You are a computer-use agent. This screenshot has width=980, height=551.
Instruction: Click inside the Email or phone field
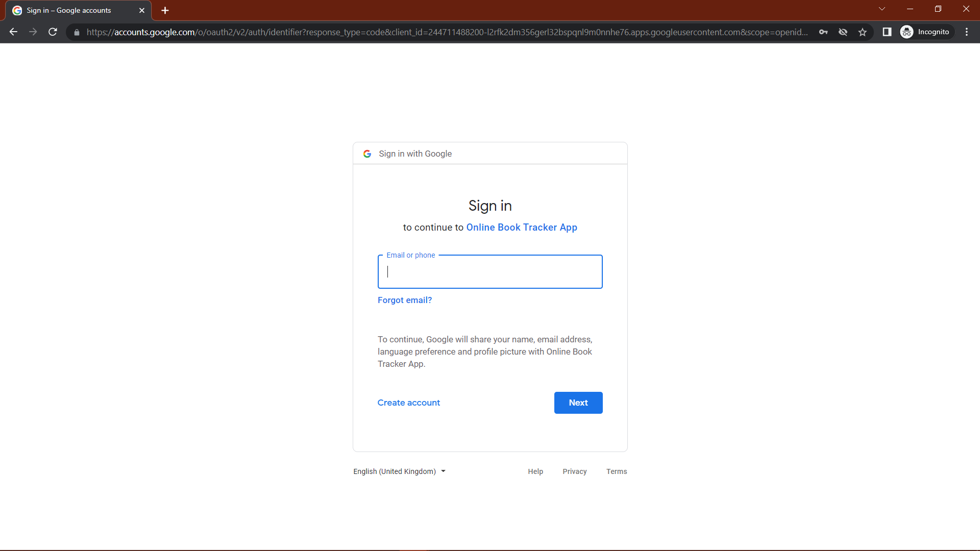[489, 271]
